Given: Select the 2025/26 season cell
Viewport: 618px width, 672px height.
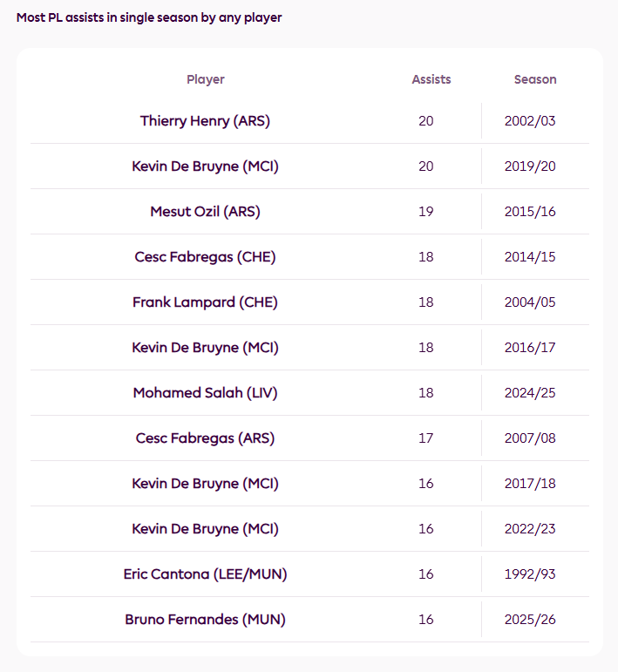Looking at the screenshot, I should tap(530, 620).
